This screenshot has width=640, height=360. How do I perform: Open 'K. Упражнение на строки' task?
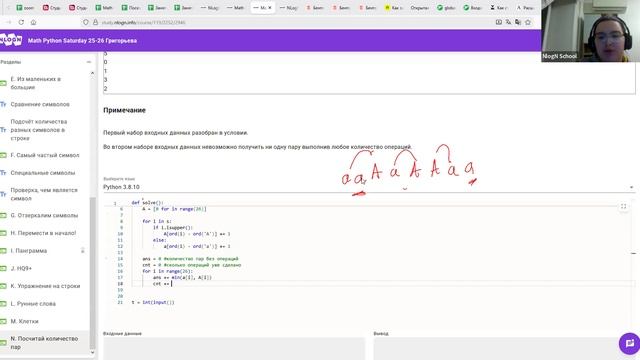click(45, 286)
